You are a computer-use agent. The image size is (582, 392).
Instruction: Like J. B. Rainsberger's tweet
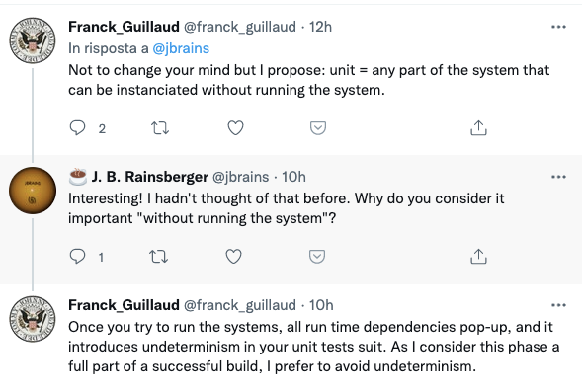(233, 257)
